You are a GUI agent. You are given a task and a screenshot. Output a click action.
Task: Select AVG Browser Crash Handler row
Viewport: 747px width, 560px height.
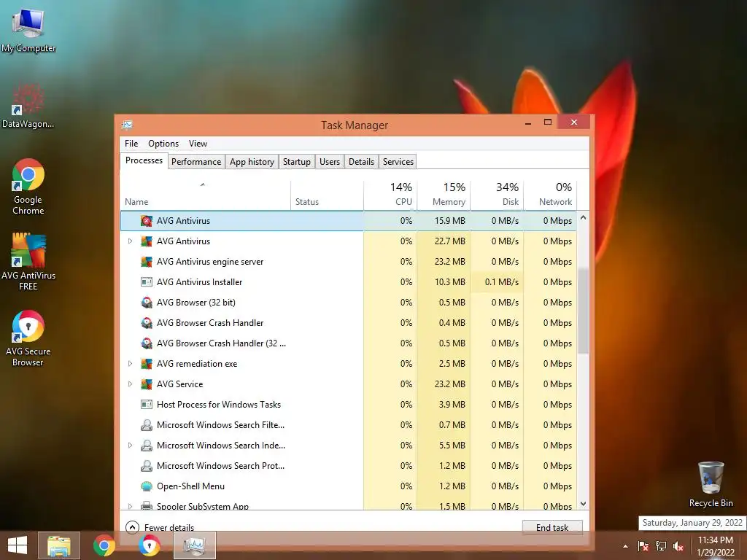(x=348, y=323)
